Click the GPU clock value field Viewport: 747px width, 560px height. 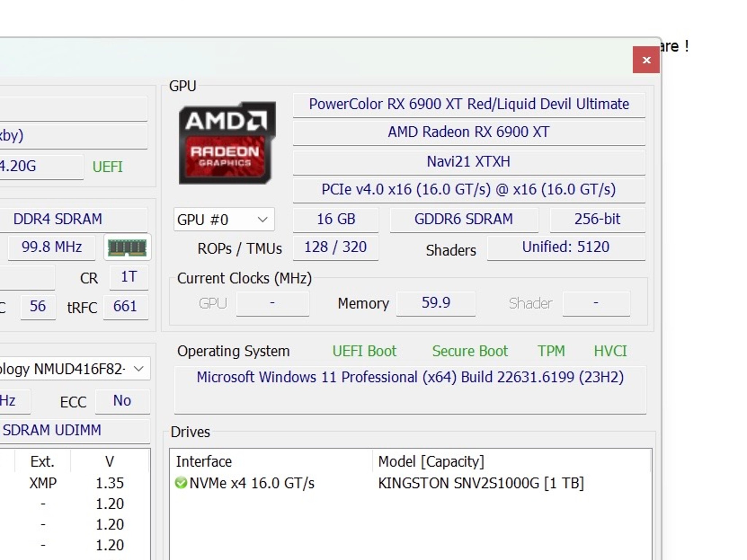[272, 303]
